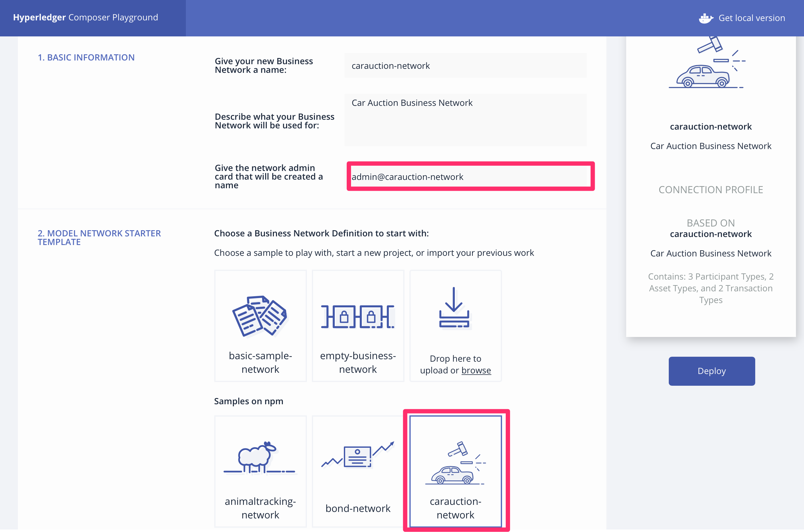The height and width of the screenshot is (532, 804).
Task: Click the network description text area
Action: [x=465, y=120]
